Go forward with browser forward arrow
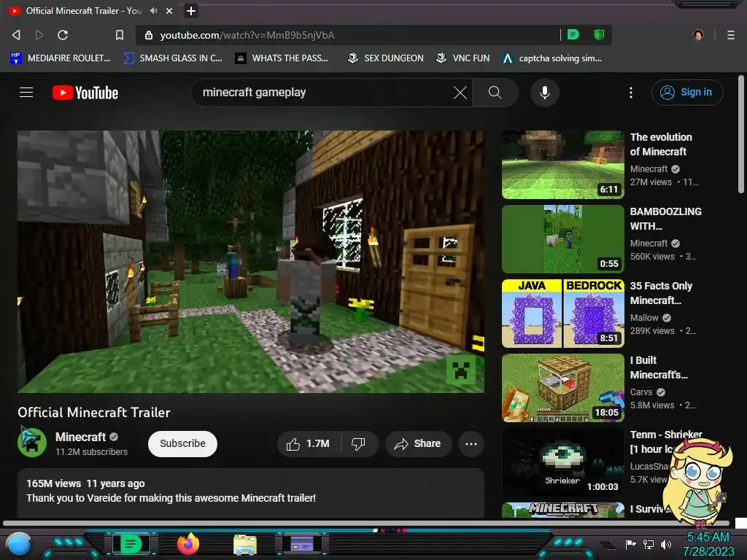This screenshot has height=560, width=747. (x=39, y=35)
